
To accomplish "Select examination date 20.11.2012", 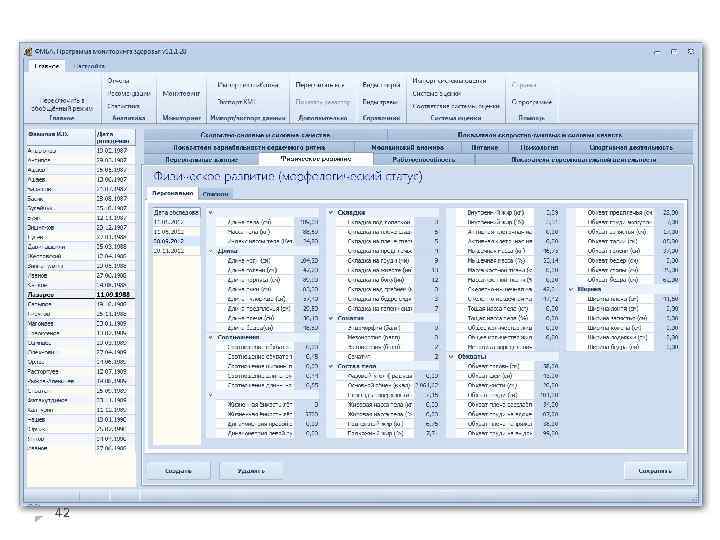I will pos(176,251).
